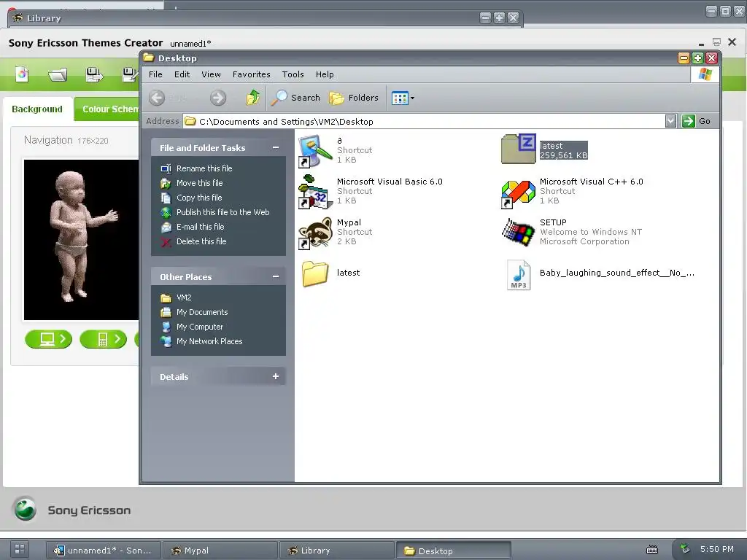Click the Up folder toolbar icon
This screenshot has height=560, width=747.
(x=253, y=98)
